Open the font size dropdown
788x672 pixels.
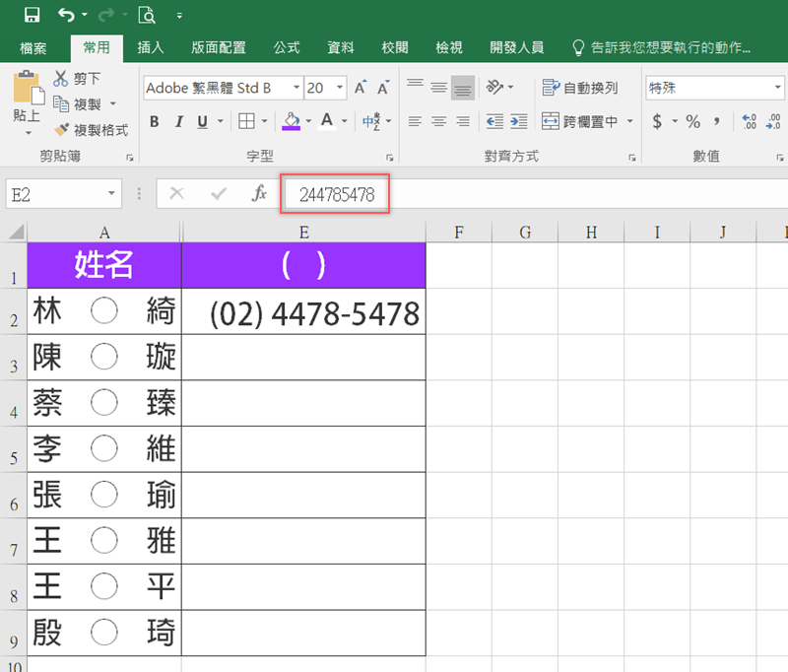[341, 88]
